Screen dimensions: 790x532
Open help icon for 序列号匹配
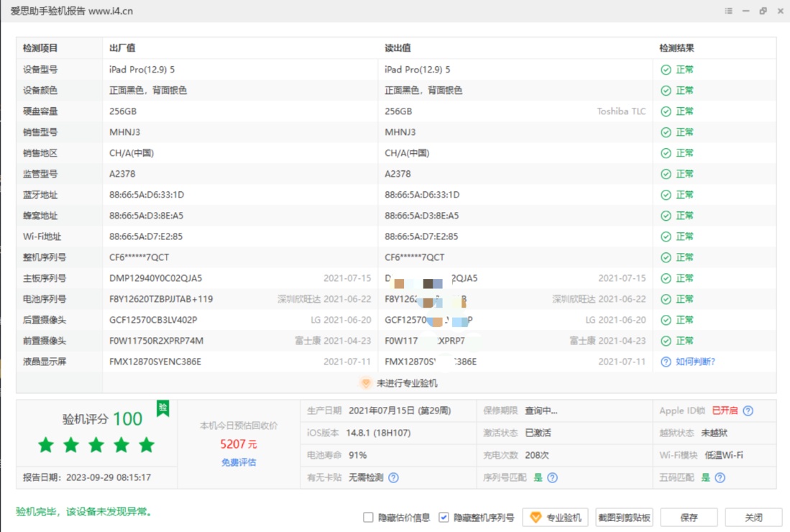coord(552,477)
